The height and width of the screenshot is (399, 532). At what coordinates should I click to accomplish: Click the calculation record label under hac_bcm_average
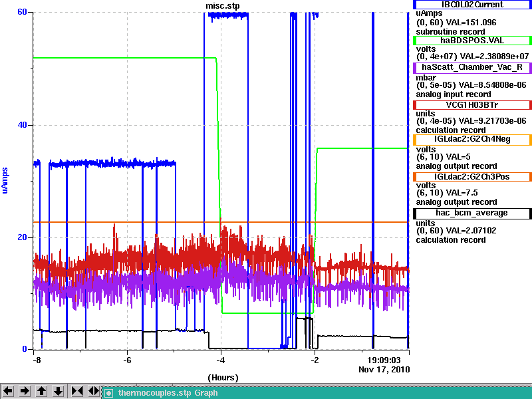coord(451,240)
